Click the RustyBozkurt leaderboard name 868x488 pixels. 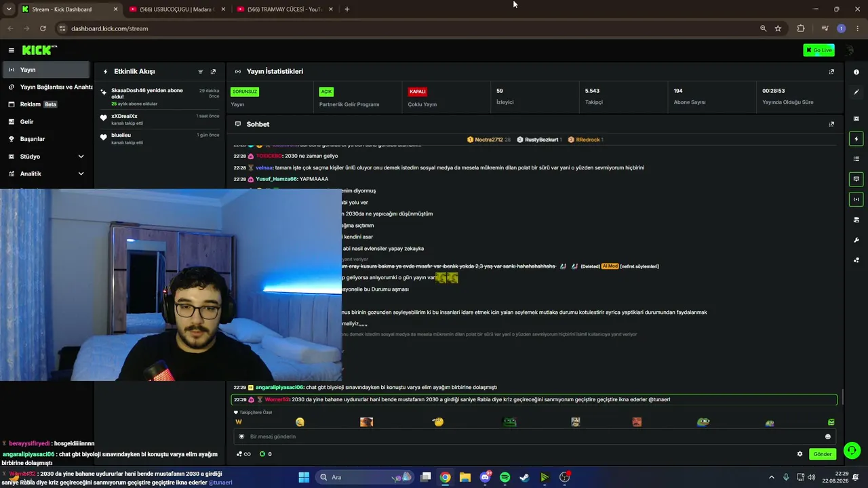tap(541, 140)
